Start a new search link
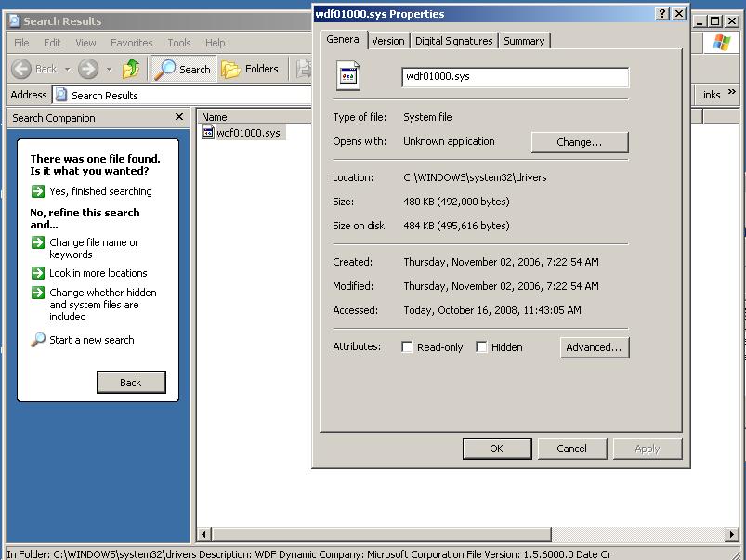746x560 pixels. tap(92, 340)
